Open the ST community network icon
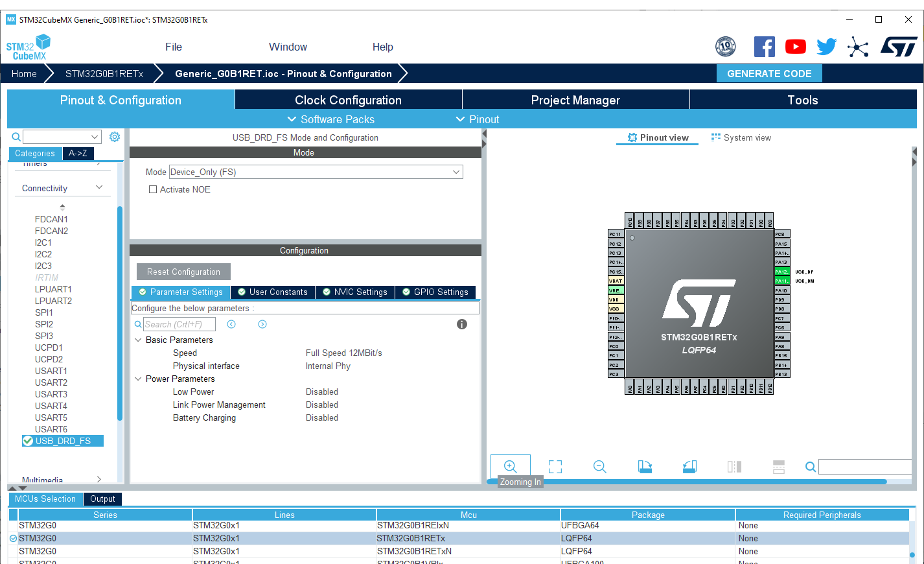The width and height of the screenshot is (924, 564). coord(857,47)
